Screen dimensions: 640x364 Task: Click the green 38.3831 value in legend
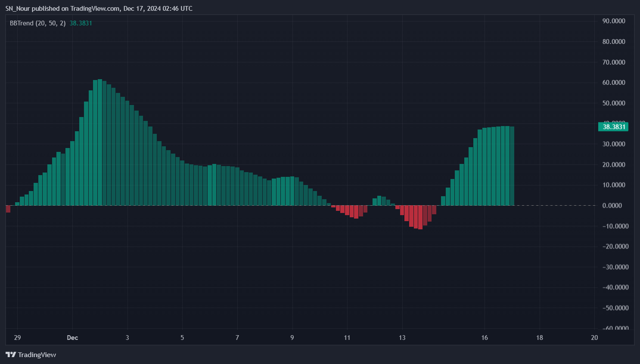point(81,23)
